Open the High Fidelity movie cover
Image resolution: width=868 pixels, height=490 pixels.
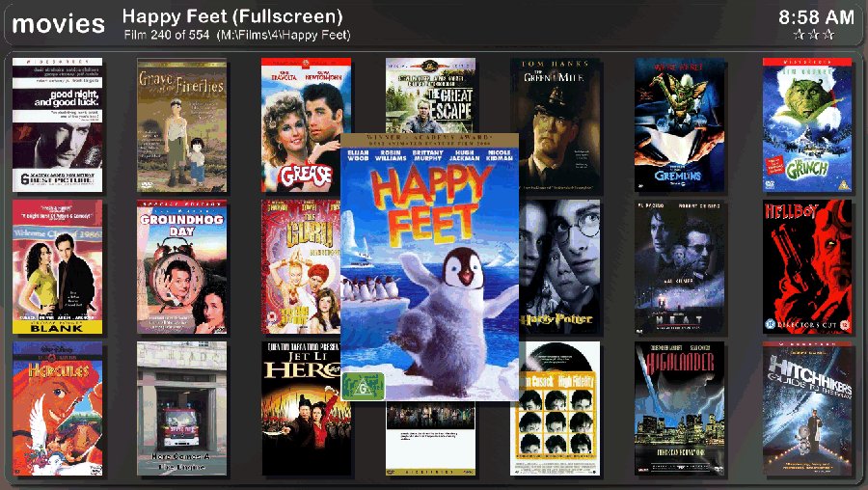pyautogui.click(x=556, y=409)
